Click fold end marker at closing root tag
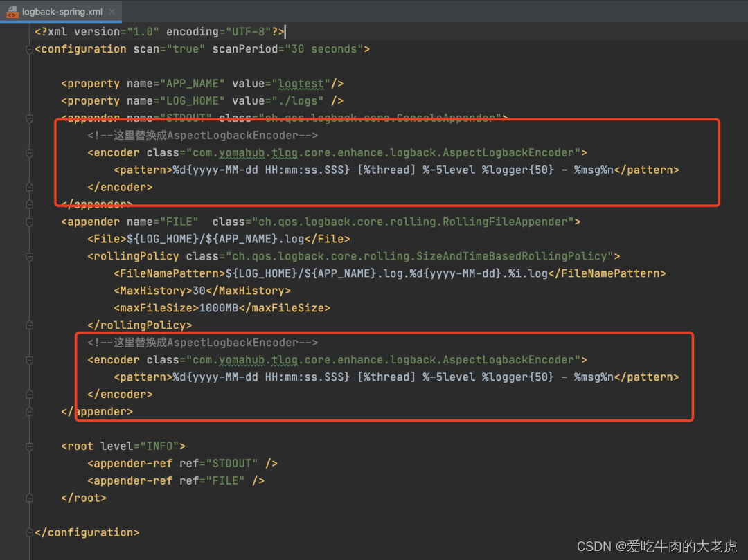The width and height of the screenshot is (748, 560). (x=29, y=498)
